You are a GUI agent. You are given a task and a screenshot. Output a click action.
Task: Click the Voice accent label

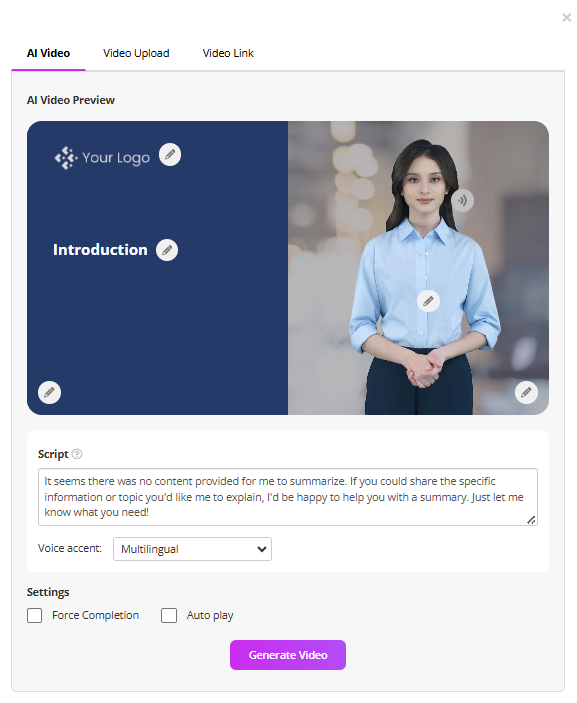pos(69,548)
